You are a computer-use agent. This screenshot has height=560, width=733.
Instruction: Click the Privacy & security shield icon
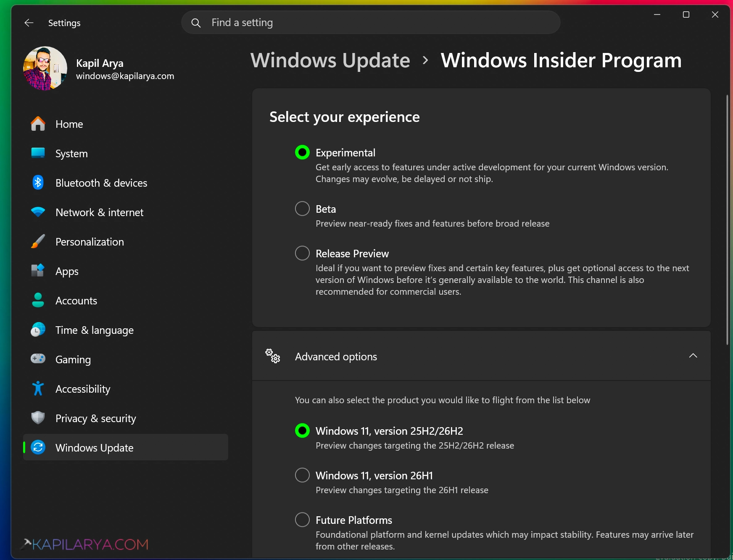click(38, 418)
